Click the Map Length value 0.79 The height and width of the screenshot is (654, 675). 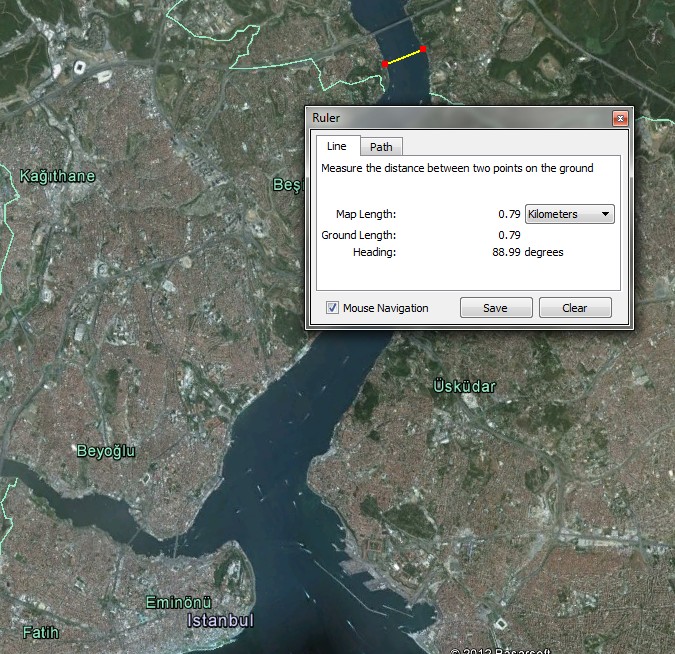[x=509, y=214]
